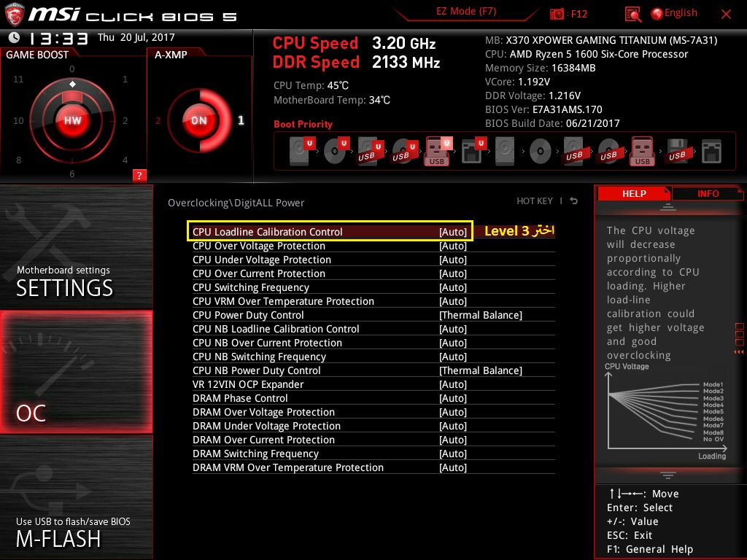Select the USB key boot device without U badge
The width and height of the screenshot is (747, 560).
(x=642, y=152)
